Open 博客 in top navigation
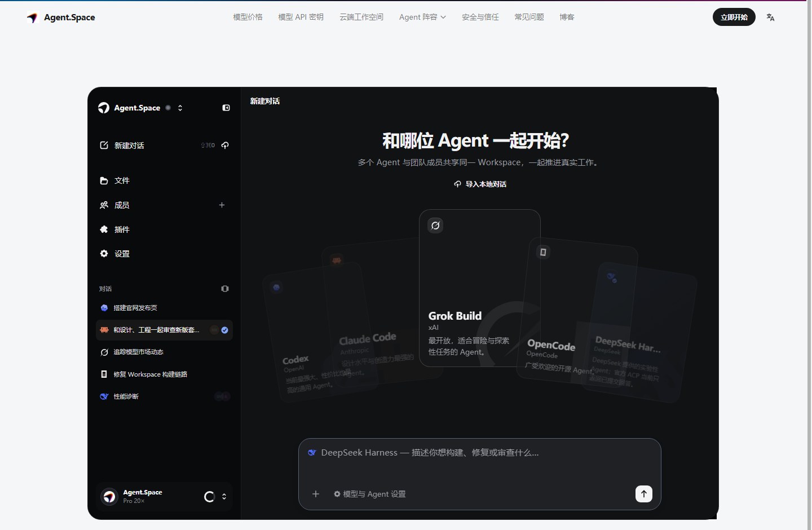This screenshot has height=530, width=812. coord(567,17)
